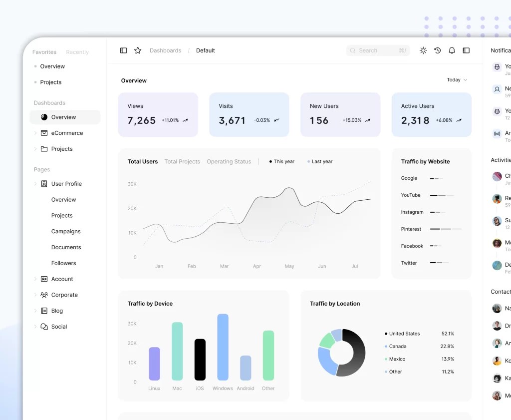Open User Profile Projects page
The image size is (511, 420).
pos(62,216)
